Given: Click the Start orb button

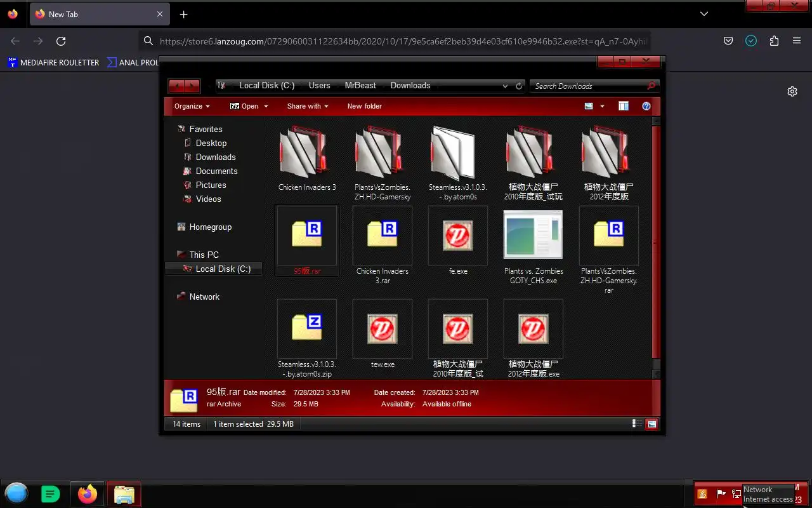Looking at the screenshot, I should tap(16, 494).
